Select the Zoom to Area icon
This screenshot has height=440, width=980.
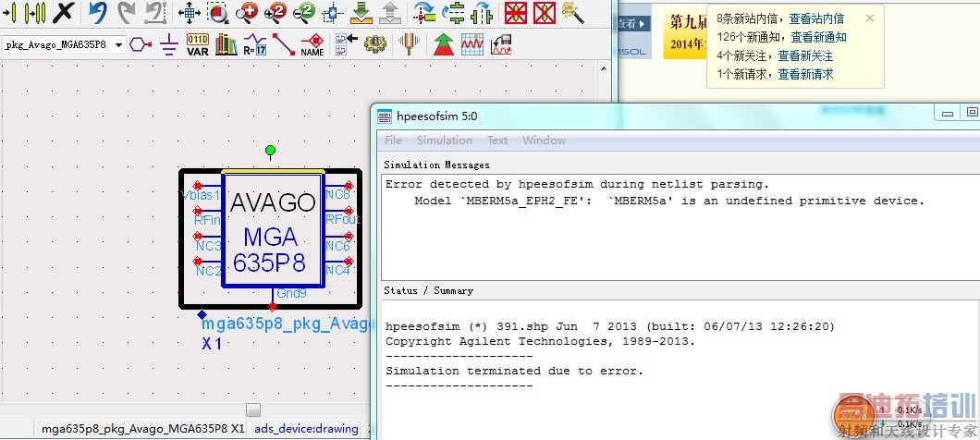pos(217,13)
